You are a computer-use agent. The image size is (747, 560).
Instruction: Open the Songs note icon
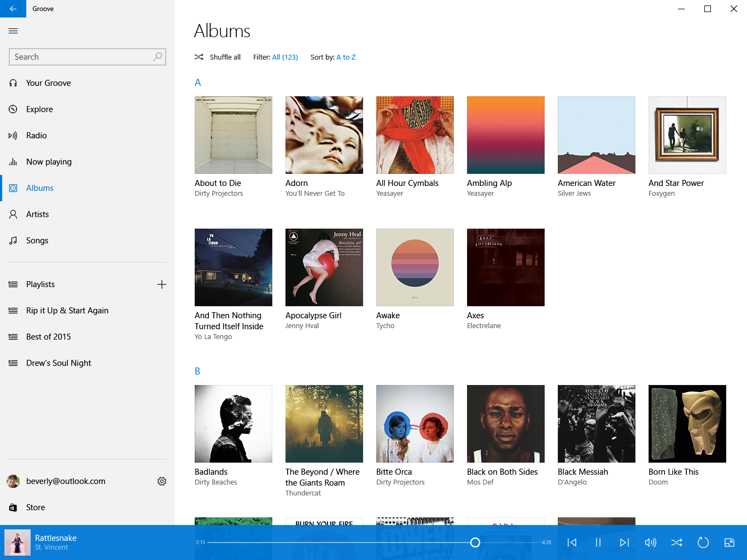13,241
